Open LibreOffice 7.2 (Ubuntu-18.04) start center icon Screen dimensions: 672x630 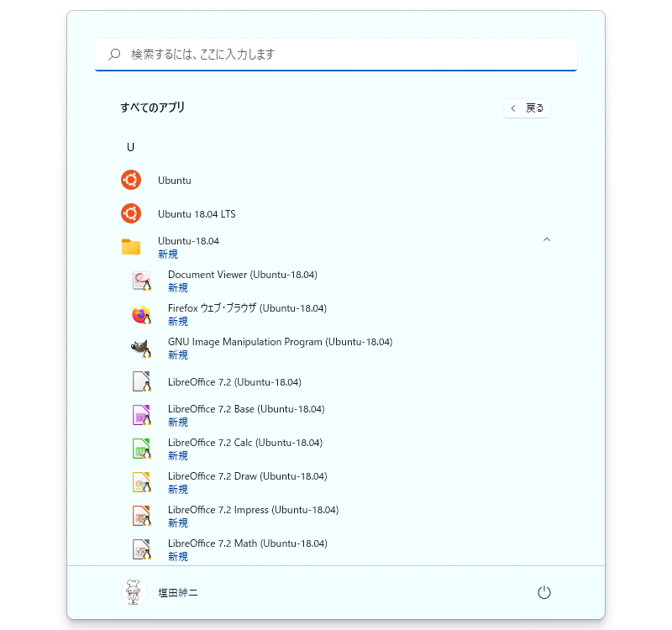[141, 381]
